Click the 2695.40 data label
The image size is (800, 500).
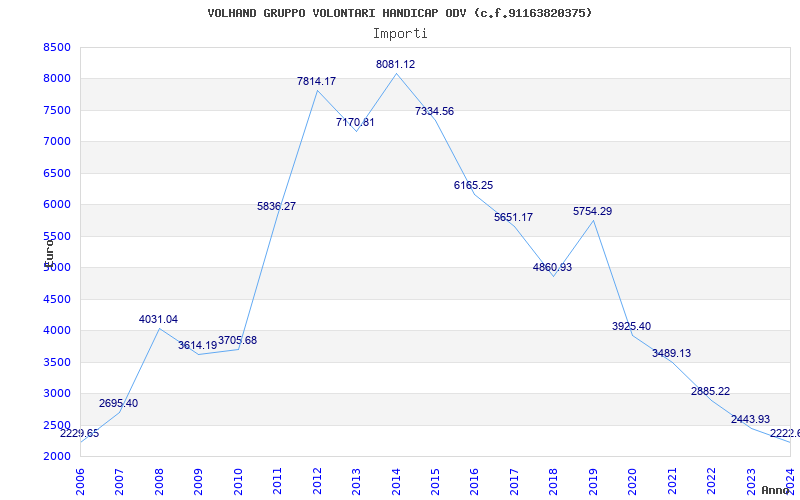click(x=118, y=404)
